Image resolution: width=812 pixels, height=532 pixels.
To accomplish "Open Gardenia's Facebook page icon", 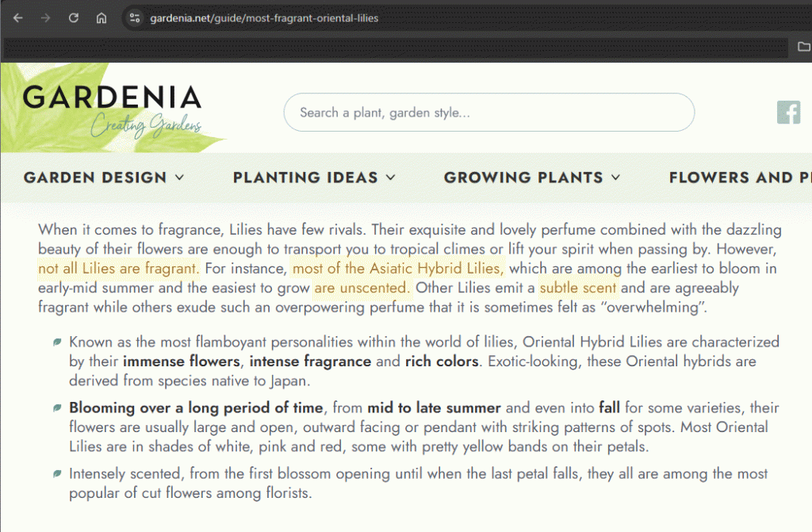I will 788,113.
